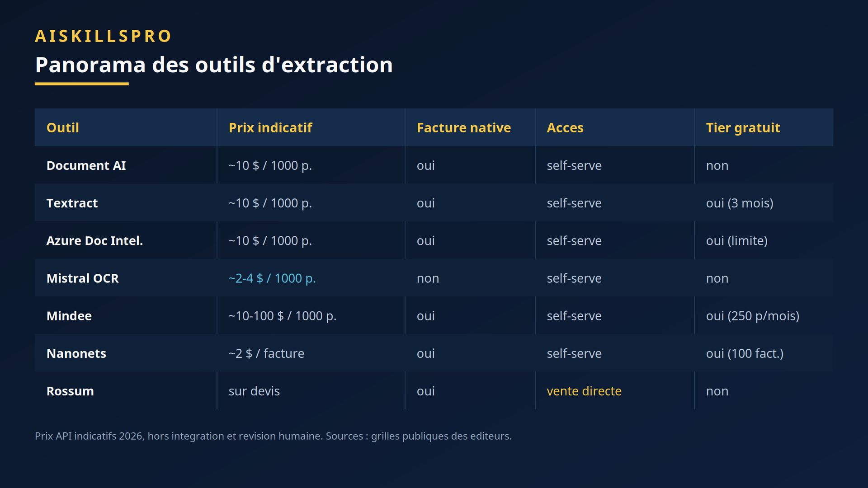Click Document AI price '~10 $ / 1000 p.'
Viewport: 868px width, 488px height.
tap(270, 165)
